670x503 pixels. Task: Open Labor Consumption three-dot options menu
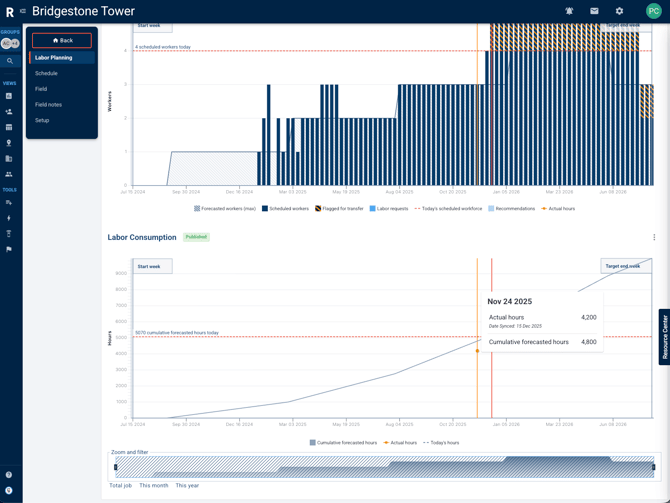tap(654, 238)
